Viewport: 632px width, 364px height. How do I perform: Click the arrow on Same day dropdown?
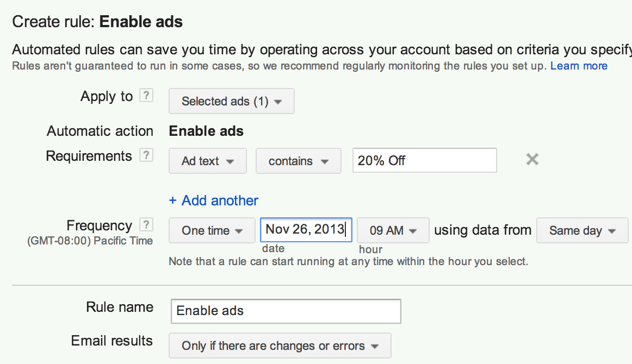[612, 231]
